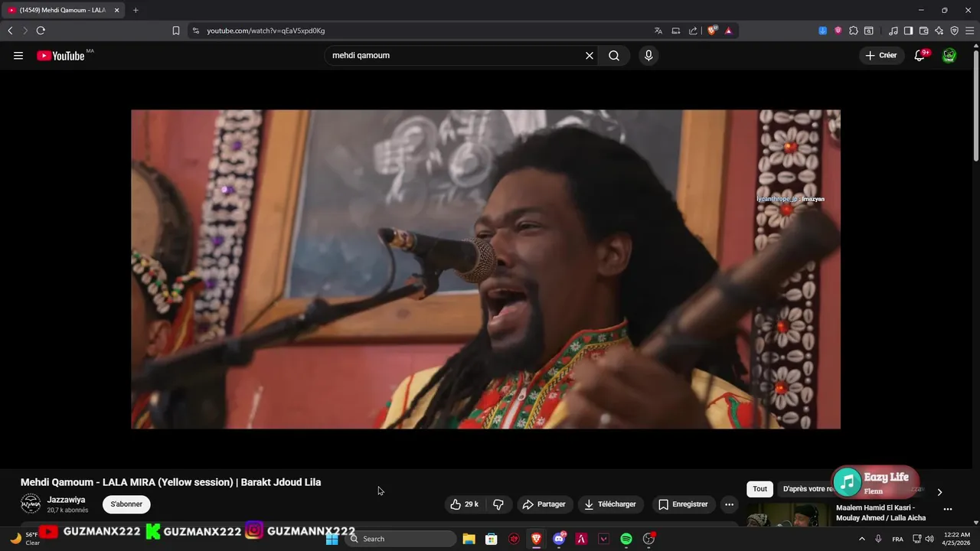Open the account avatar menu
Viewport: 980px width, 551px height.
click(949, 55)
